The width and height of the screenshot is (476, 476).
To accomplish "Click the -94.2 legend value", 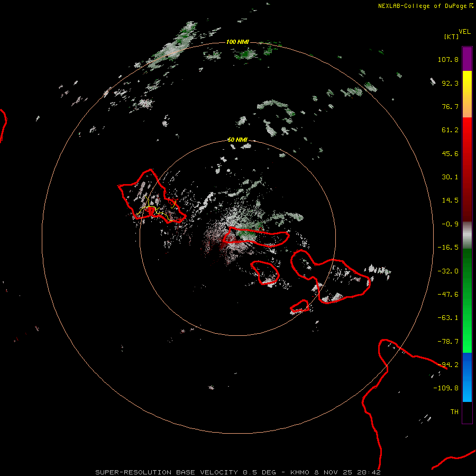I will click(448, 365).
